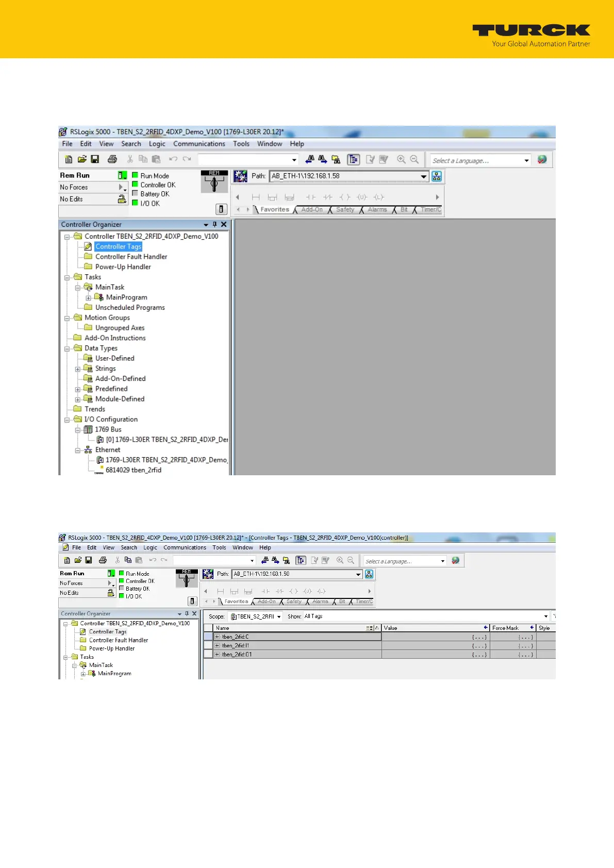This screenshot has height=868, width=614.
Task: Toggle Controller Organizer icon in upper RSLogix toolbar
Action: pos(353,160)
